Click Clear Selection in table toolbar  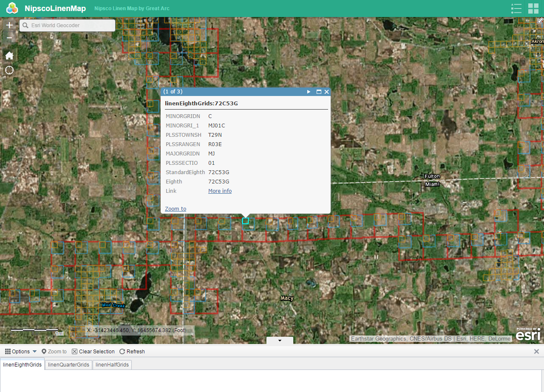click(x=93, y=351)
